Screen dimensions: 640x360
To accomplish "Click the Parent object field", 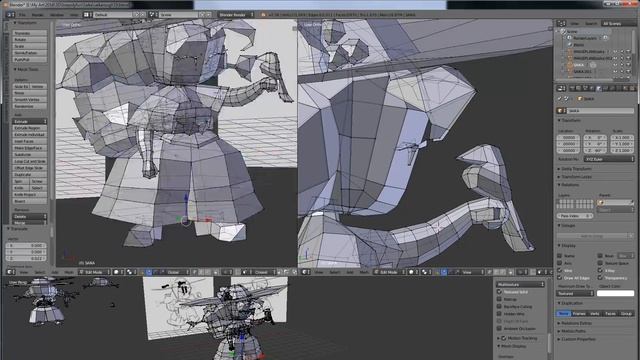I will pos(616,202).
